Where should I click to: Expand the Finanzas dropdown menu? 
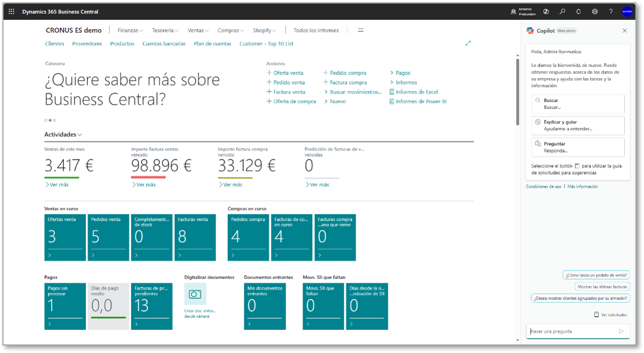click(x=130, y=31)
